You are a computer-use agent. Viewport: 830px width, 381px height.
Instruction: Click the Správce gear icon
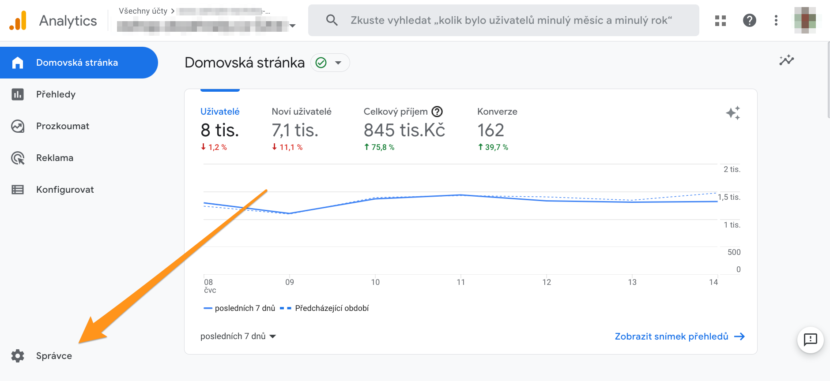coord(18,356)
